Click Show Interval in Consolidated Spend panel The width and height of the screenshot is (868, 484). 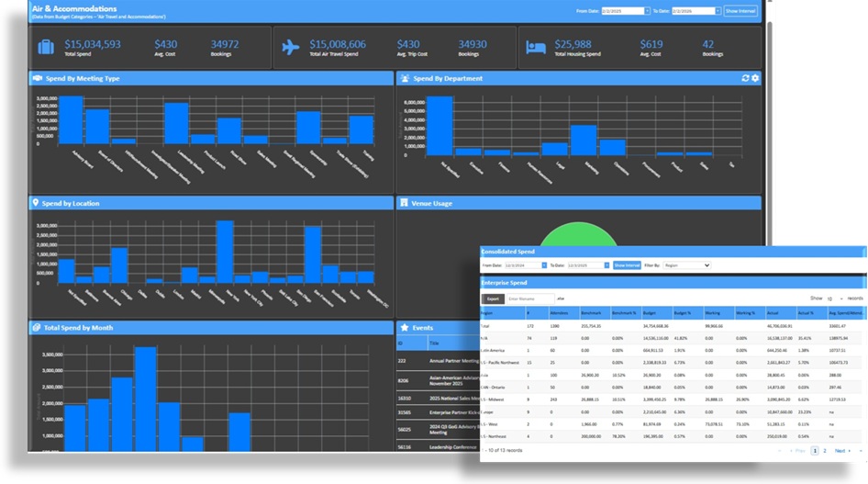pyautogui.click(x=627, y=265)
